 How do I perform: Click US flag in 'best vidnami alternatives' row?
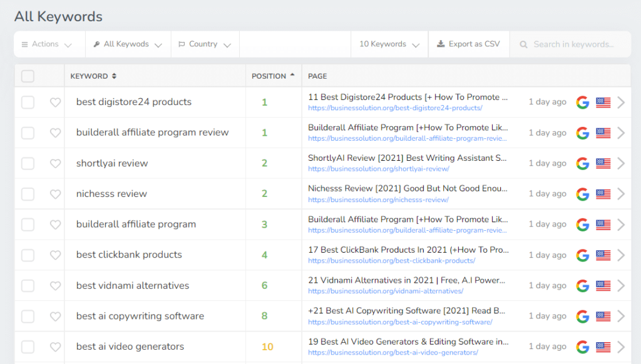603,286
